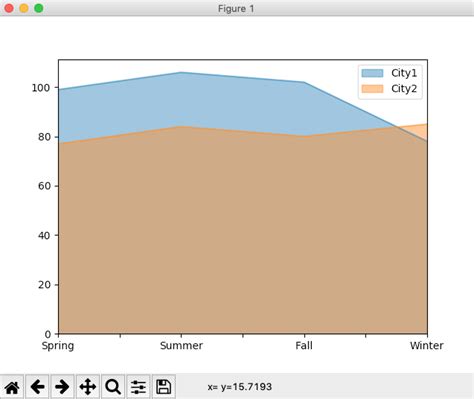The image size is (474, 399).
Task: Click the Figure 1 window title
Action: [x=236, y=9]
